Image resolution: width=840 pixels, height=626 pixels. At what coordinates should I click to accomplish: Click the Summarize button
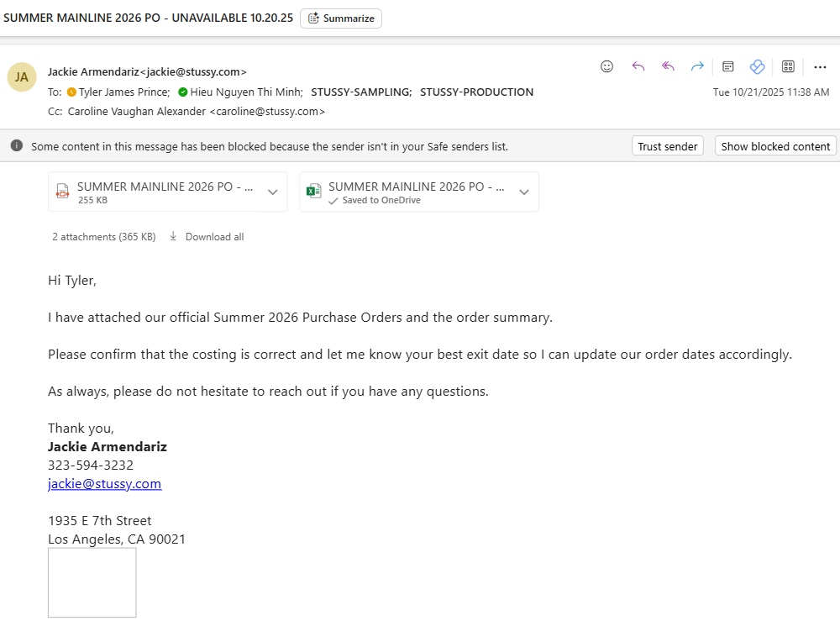click(341, 18)
